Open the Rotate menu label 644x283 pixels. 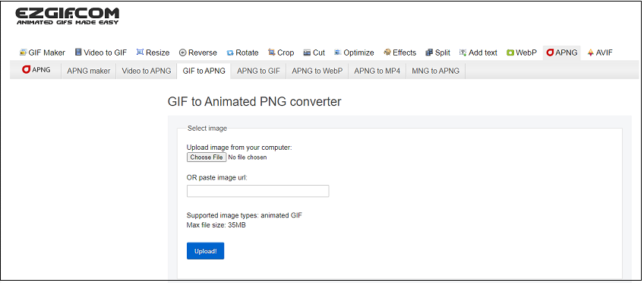[x=247, y=52]
